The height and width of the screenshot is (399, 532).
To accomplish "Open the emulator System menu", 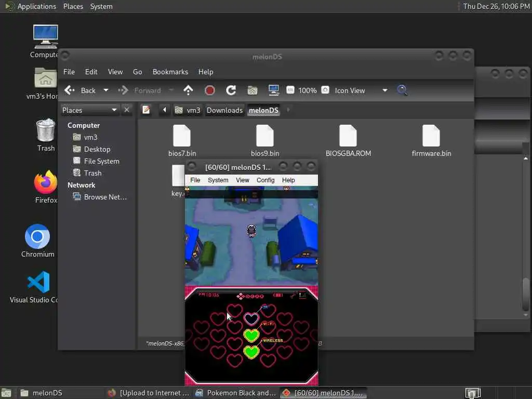I will (x=218, y=180).
